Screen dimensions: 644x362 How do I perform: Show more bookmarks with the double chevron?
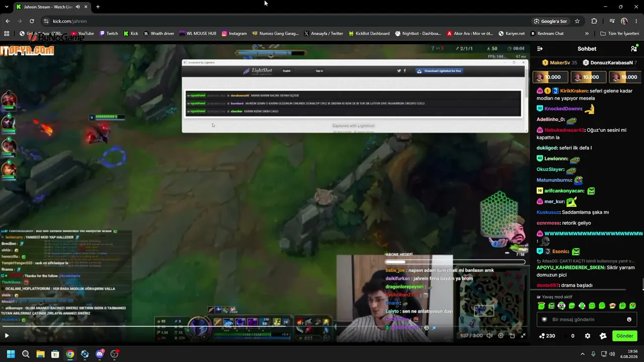pyautogui.click(x=587, y=34)
